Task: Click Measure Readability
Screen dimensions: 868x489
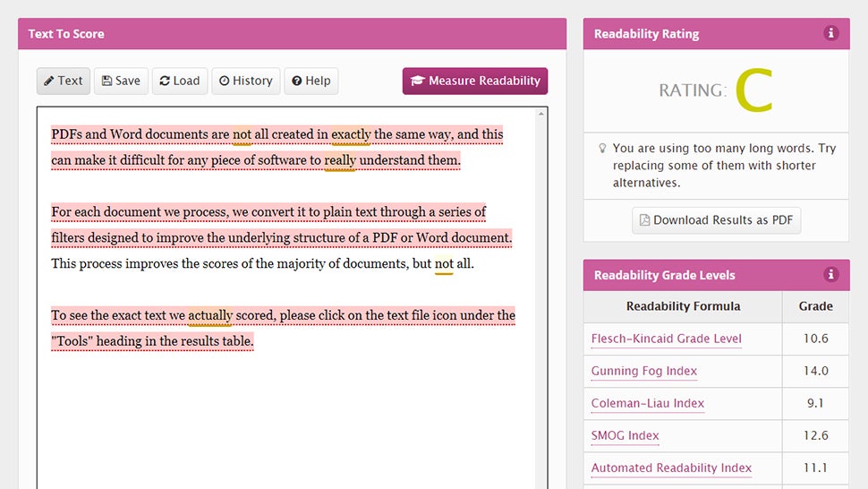Action: [x=475, y=81]
